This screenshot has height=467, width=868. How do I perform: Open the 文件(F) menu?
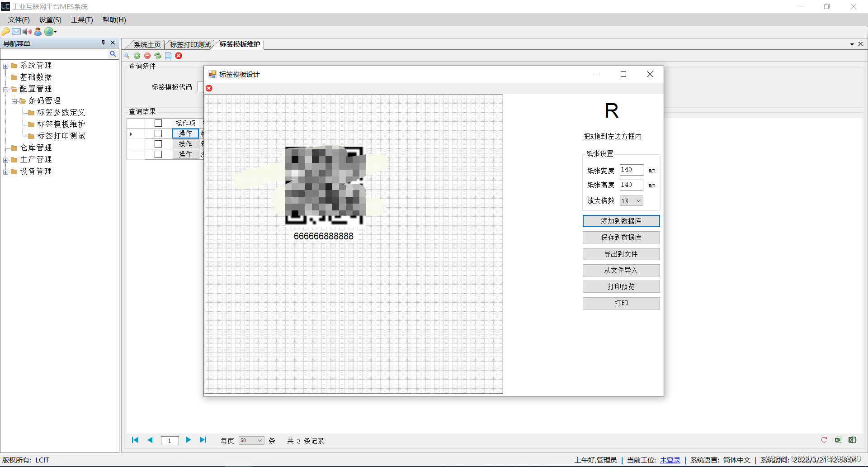pyautogui.click(x=19, y=20)
